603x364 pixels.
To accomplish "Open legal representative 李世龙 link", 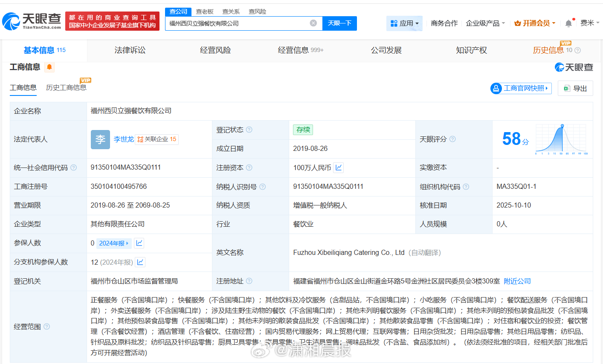I will (x=124, y=139).
